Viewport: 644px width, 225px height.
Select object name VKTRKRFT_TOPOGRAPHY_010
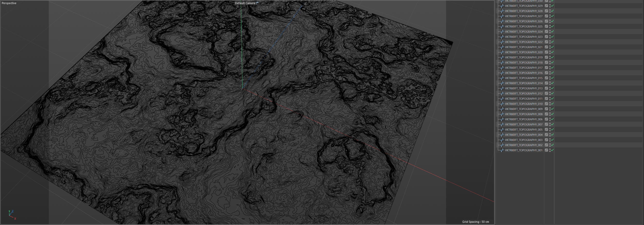point(523,104)
